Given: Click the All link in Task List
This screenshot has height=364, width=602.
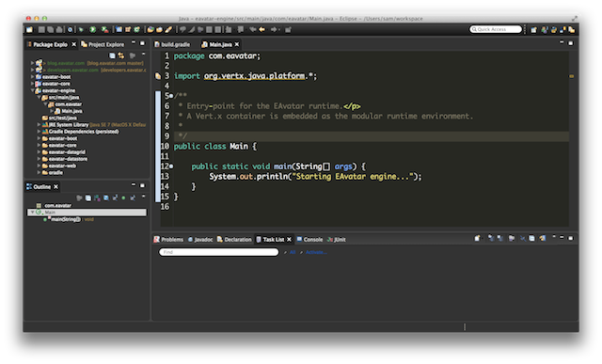Looking at the screenshot, I should coord(293,252).
